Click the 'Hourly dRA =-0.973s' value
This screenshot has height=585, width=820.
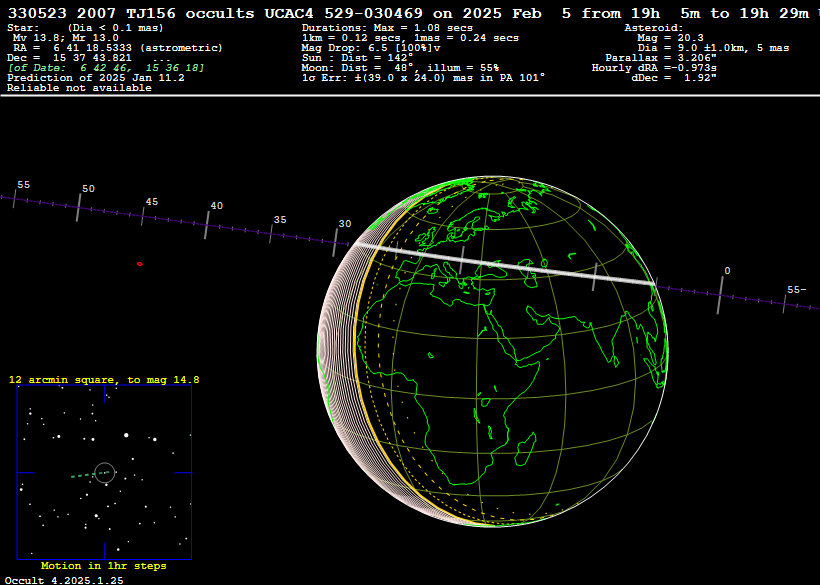click(x=654, y=67)
